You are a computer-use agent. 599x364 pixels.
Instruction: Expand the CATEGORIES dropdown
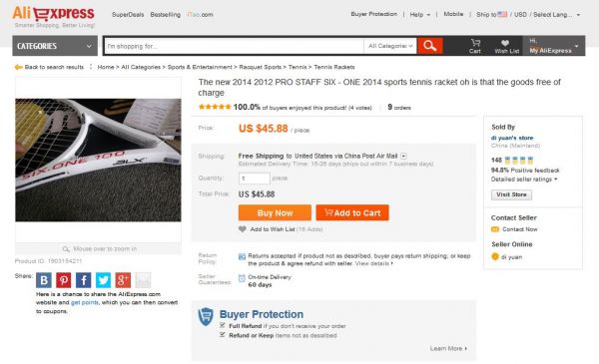55,46
